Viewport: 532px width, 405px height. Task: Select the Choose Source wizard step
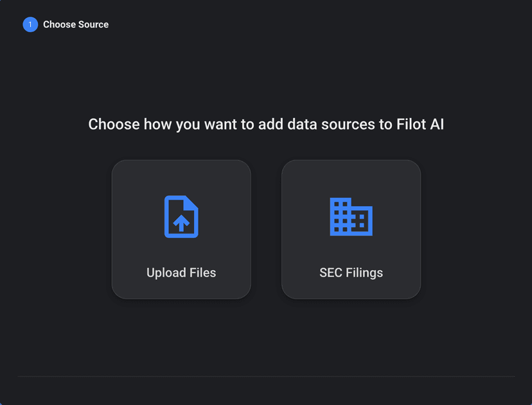(66, 24)
